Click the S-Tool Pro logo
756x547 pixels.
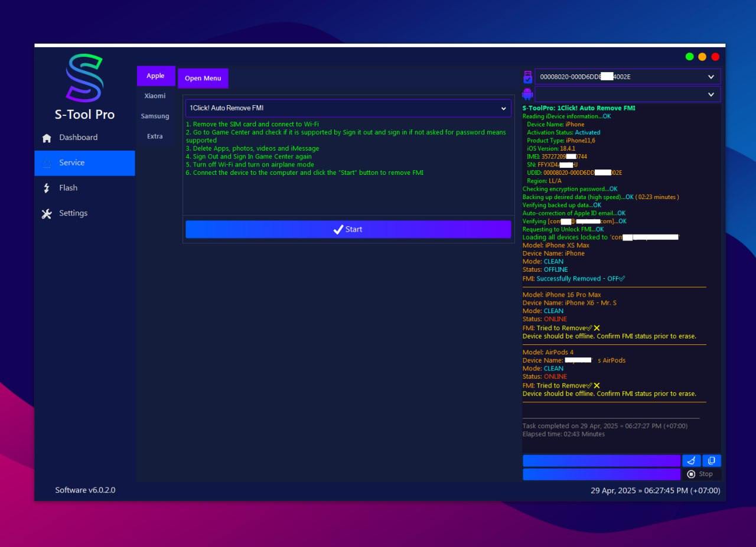84,78
